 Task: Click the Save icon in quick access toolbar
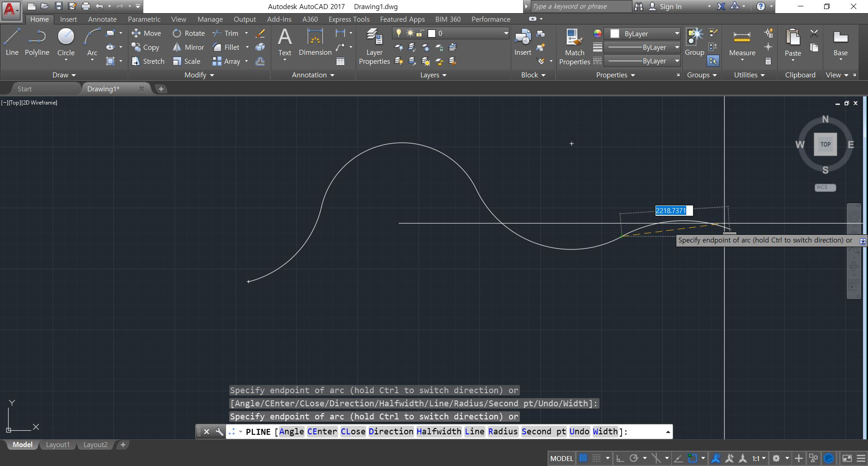58,6
